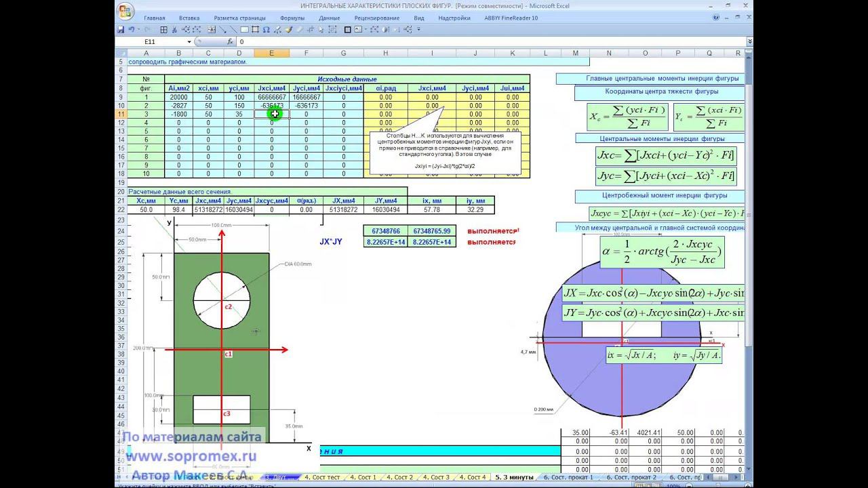868x488 pixels.
Task: Select the '5. 3 минуты' sheet tab
Action: pyautogui.click(x=515, y=477)
